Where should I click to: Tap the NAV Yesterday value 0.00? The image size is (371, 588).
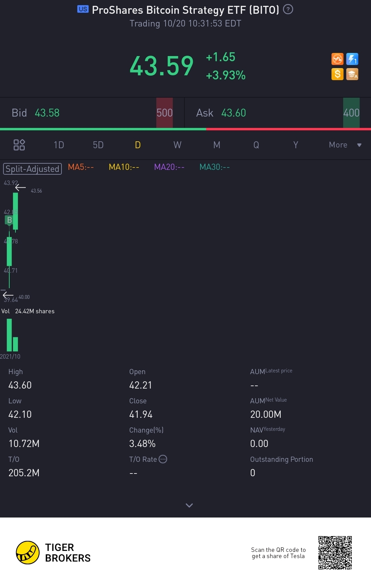[x=259, y=444]
